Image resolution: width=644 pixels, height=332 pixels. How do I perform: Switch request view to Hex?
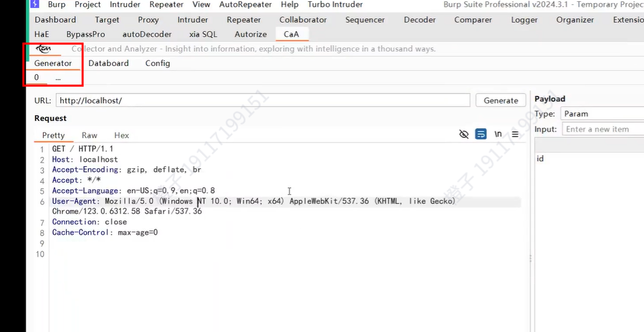click(122, 135)
